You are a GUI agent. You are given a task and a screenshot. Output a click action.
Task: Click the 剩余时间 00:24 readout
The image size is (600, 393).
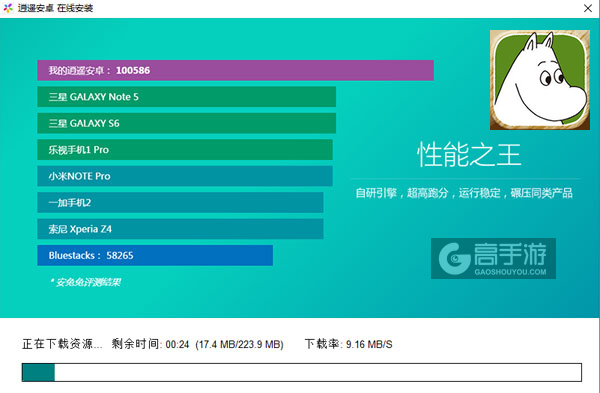(x=150, y=344)
